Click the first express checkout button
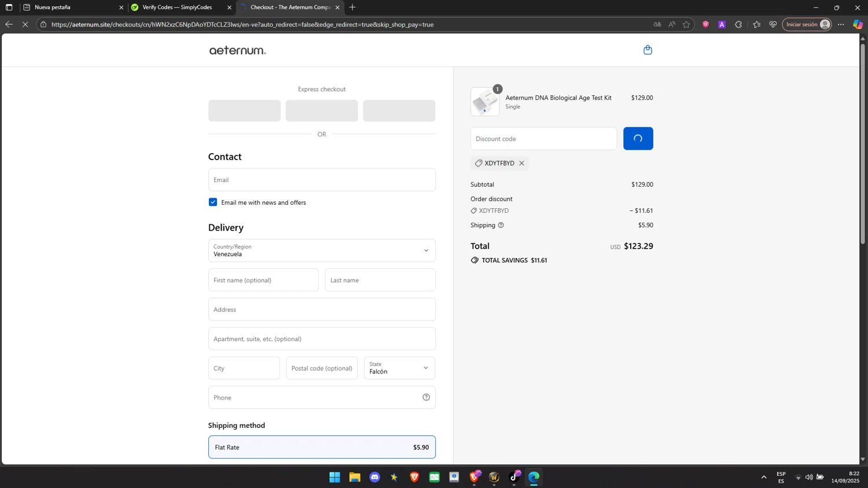This screenshot has height=488, width=868. click(x=244, y=110)
